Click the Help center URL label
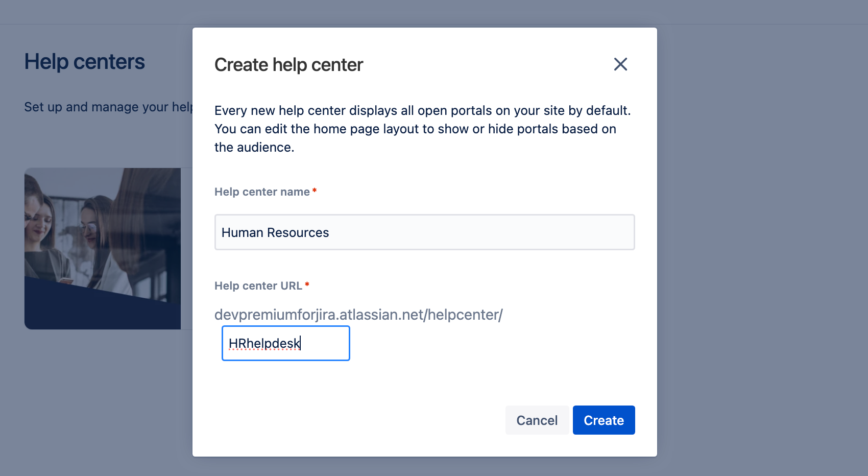The height and width of the screenshot is (476, 868). [258, 286]
